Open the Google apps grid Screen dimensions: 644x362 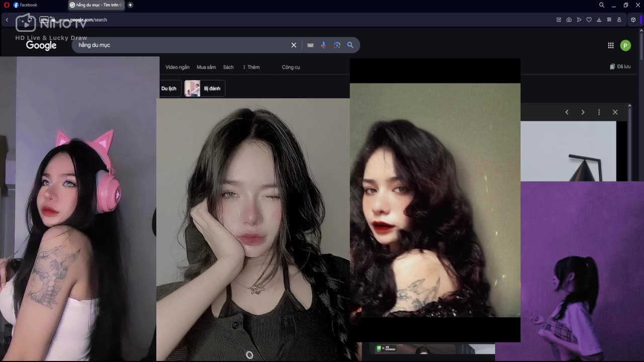point(611,46)
